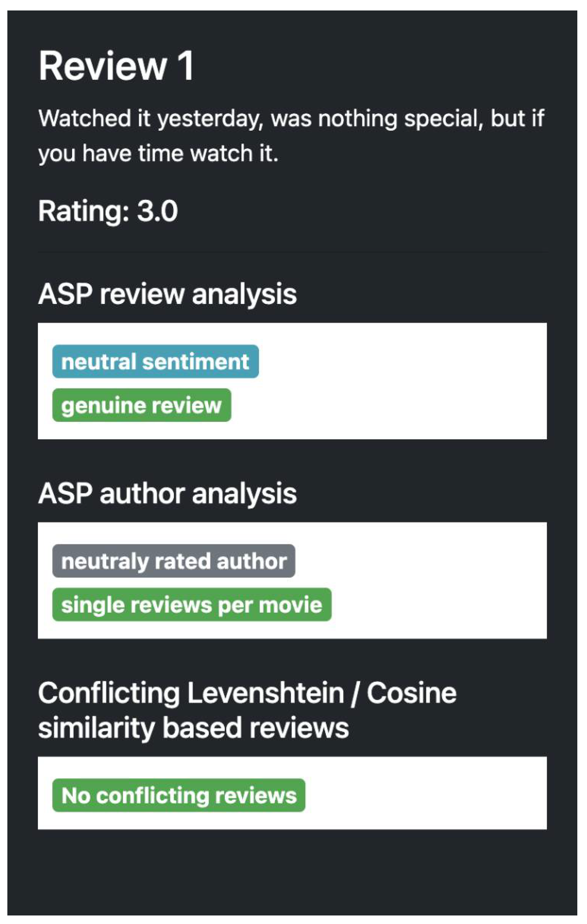Click the "Review 1" heading
The width and height of the screenshot is (587, 924).
tap(116, 66)
